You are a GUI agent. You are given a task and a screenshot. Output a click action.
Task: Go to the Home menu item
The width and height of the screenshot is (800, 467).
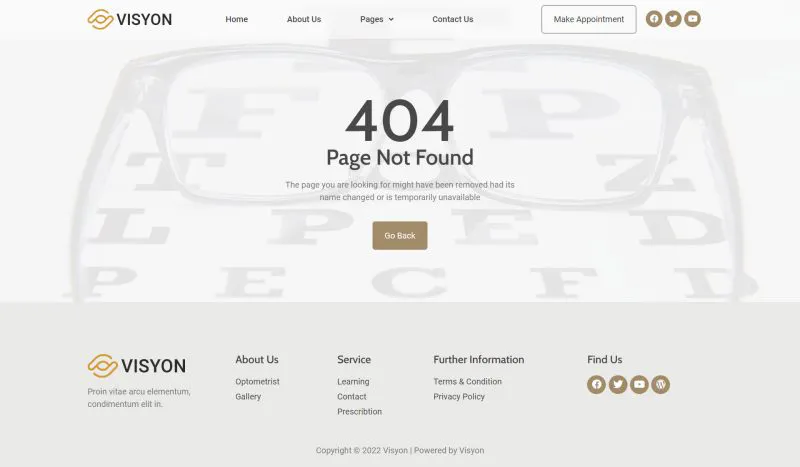pos(237,19)
